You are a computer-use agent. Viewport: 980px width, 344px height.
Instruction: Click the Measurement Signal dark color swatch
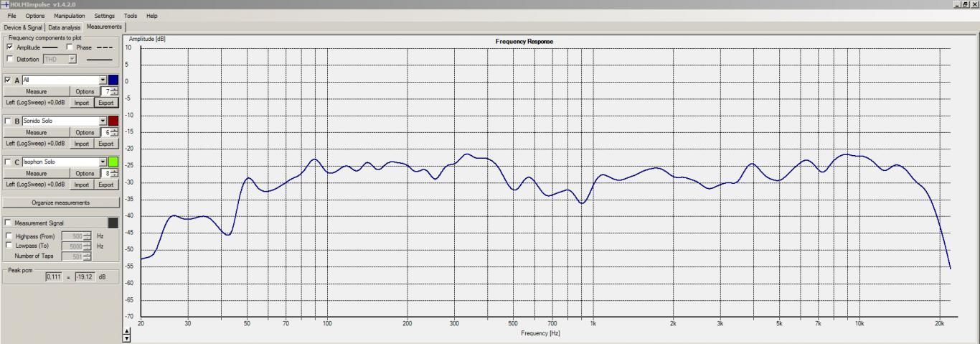coord(113,223)
